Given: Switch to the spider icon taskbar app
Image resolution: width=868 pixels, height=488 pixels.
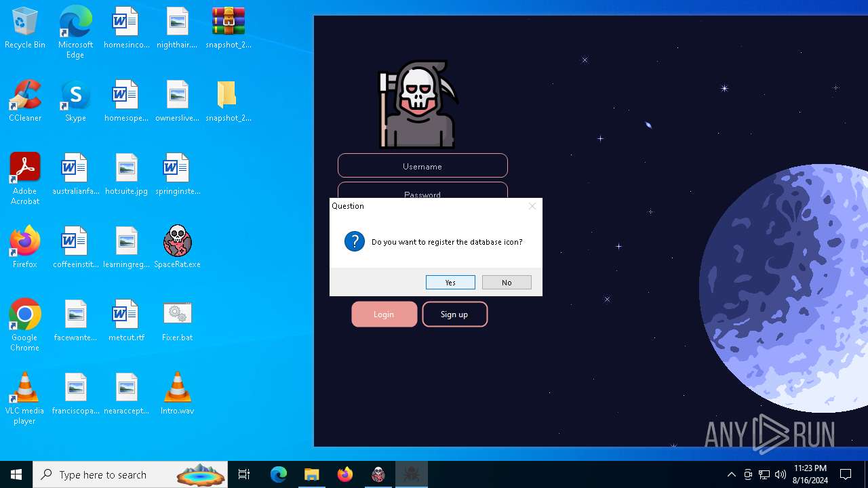Looking at the screenshot, I should coord(412,474).
